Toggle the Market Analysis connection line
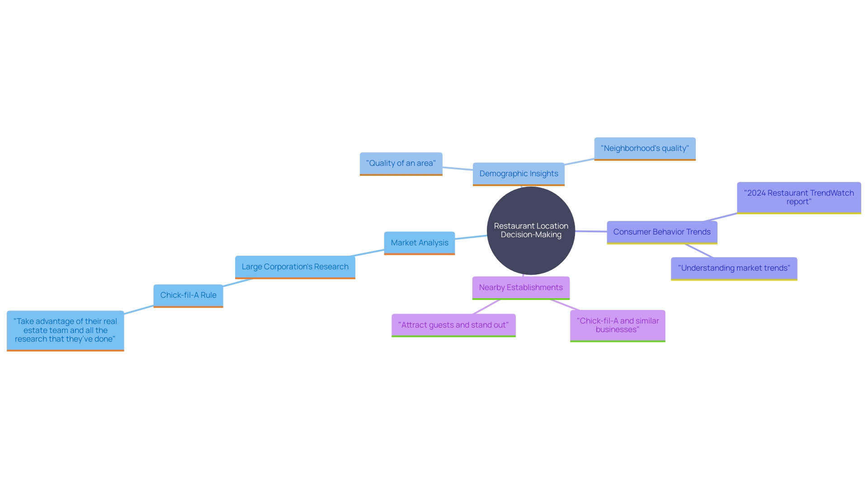 point(468,237)
